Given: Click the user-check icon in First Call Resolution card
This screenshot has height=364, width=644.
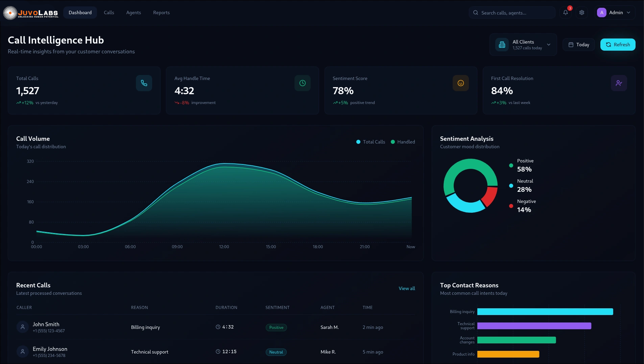Looking at the screenshot, I should pyautogui.click(x=619, y=83).
